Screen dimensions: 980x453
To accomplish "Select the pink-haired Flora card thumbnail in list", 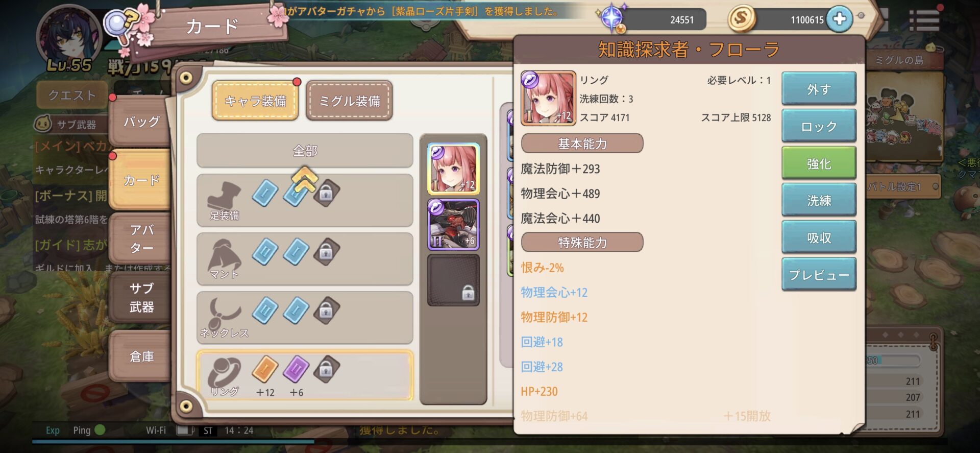I will pyautogui.click(x=453, y=169).
